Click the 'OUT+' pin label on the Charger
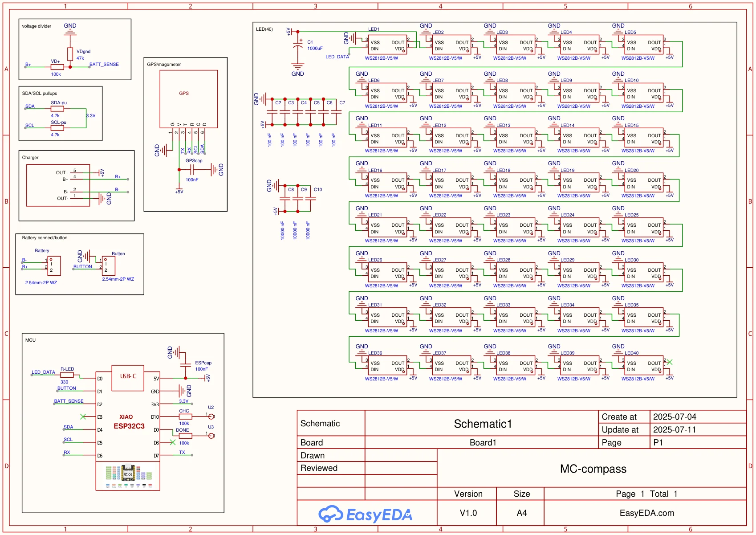 click(x=62, y=173)
